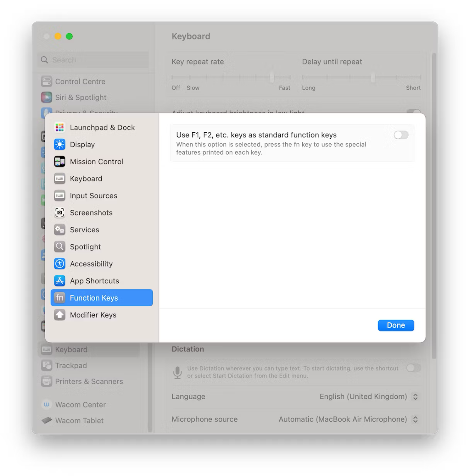Image resolution: width=470 pixels, height=476 pixels.
Task: Select the Keyboard icon in the shortcuts sidebar
Action: click(60, 178)
